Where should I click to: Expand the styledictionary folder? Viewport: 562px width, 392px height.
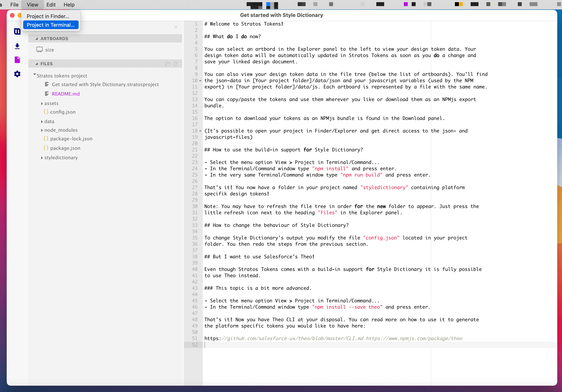pos(42,158)
